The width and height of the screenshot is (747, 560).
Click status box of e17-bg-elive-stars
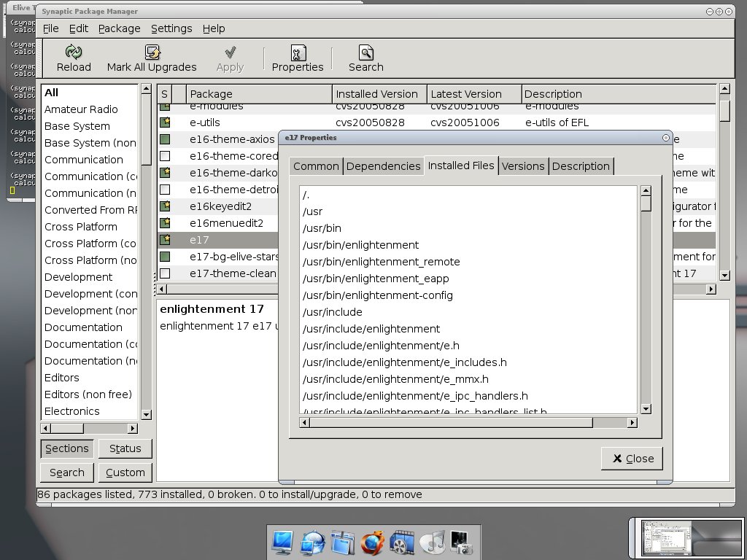click(x=165, y=257)
